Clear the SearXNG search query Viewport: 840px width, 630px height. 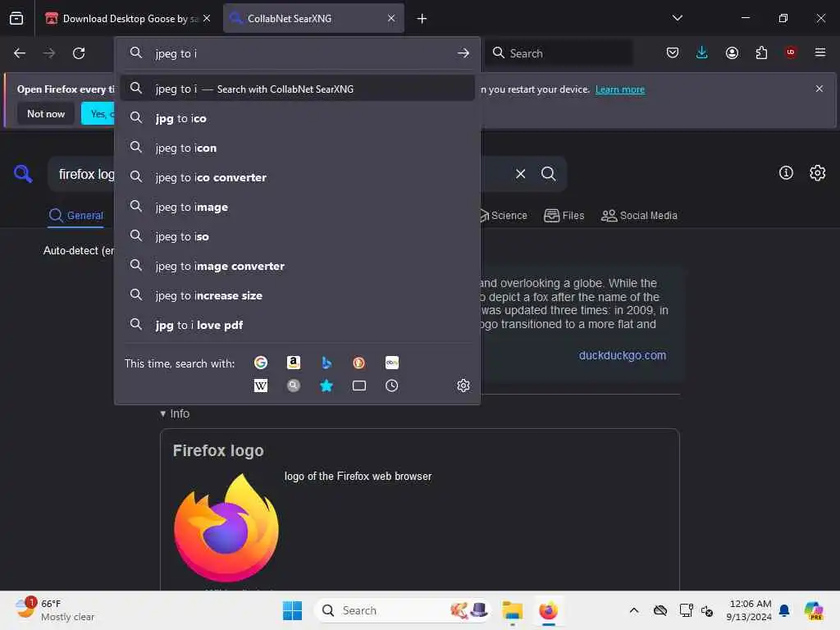click(520, 174)
